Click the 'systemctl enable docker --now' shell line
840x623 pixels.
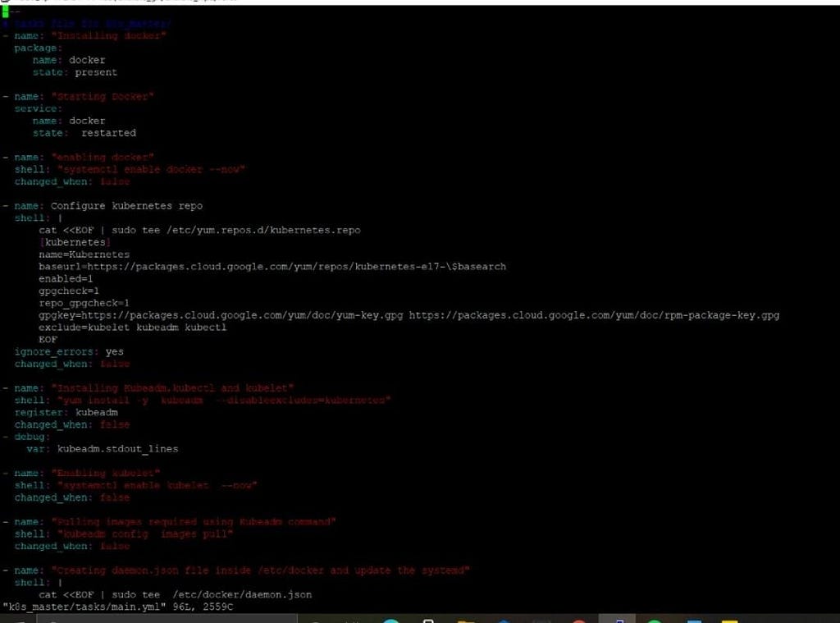130,170
